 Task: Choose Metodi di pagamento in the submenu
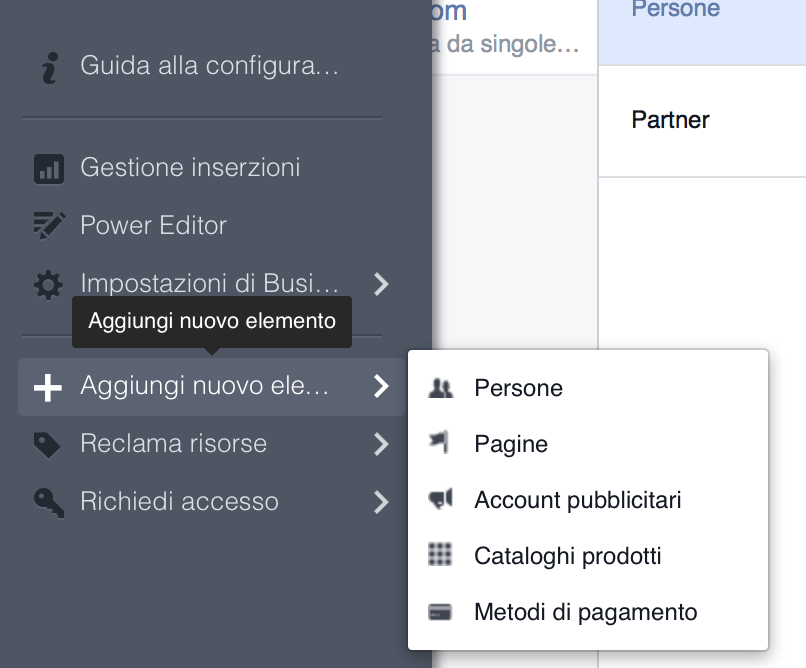click(585, 612)
